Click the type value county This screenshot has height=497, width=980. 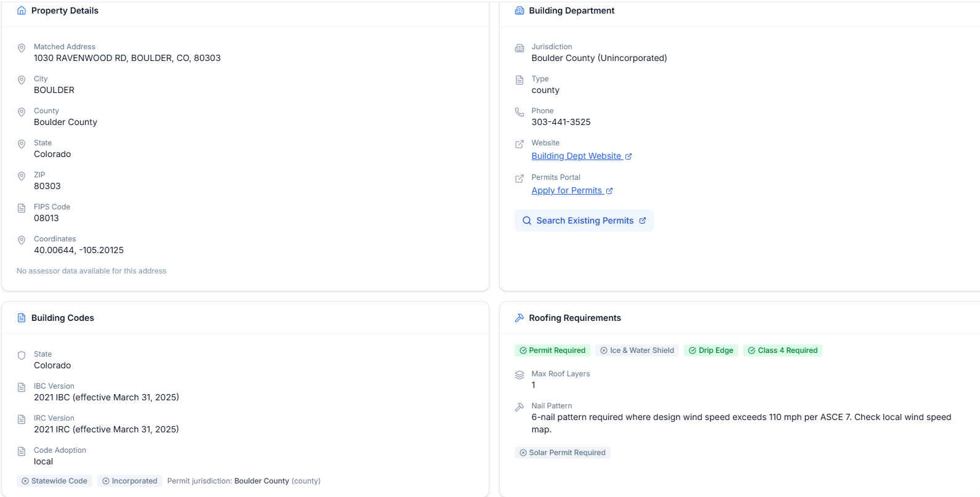545,91
